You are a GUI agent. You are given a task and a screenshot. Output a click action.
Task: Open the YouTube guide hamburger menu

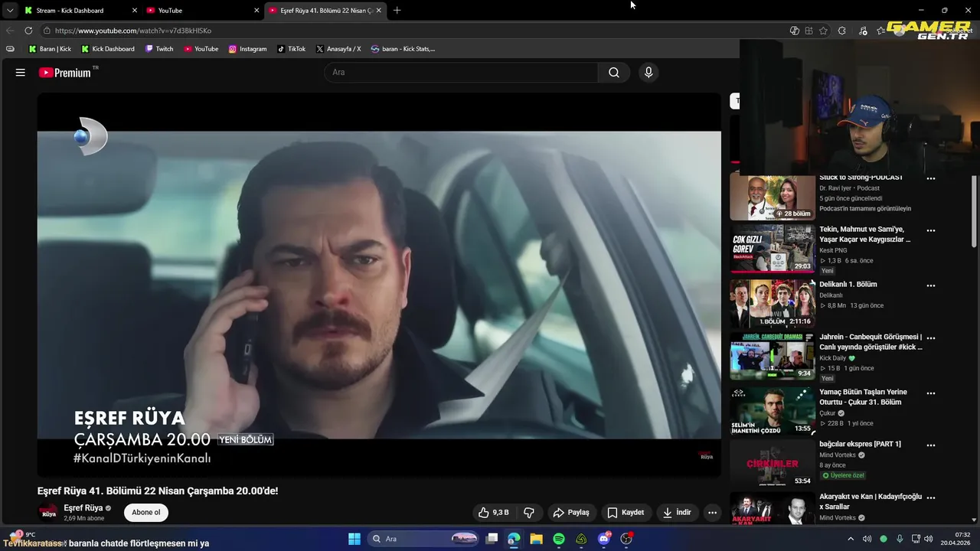pos(21,73)
